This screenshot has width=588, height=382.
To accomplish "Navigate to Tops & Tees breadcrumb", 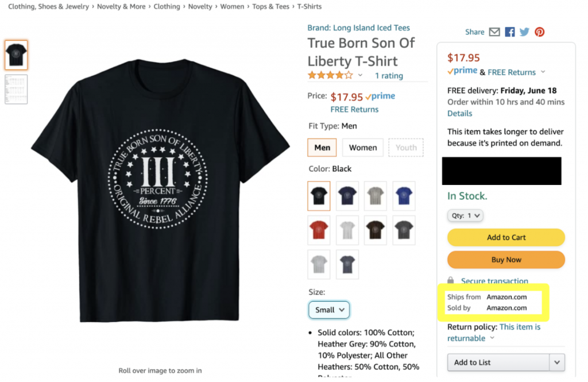I will coord(270,6).
